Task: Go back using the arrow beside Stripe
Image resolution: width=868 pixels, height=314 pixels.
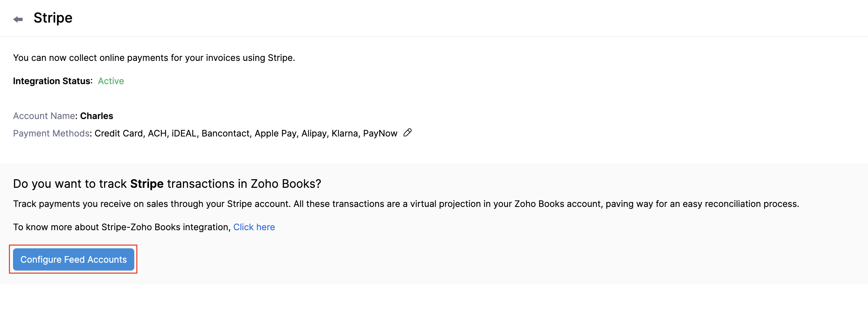Action: 18,19
